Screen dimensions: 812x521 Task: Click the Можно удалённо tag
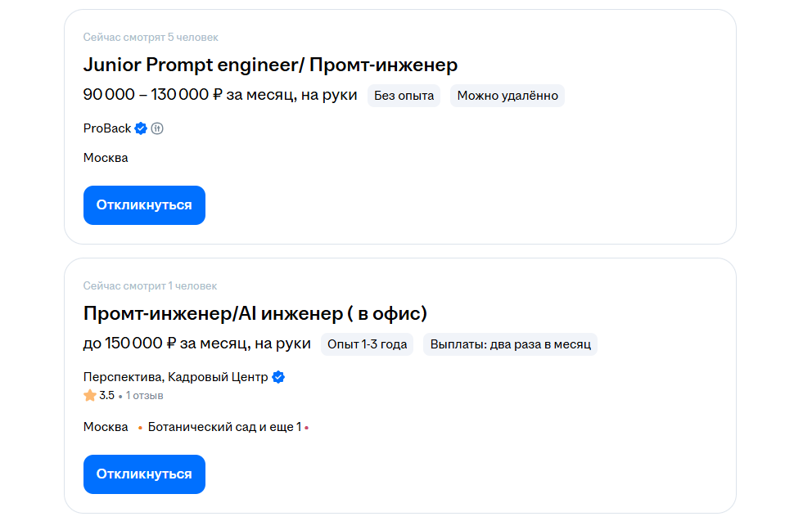[507, 95]
